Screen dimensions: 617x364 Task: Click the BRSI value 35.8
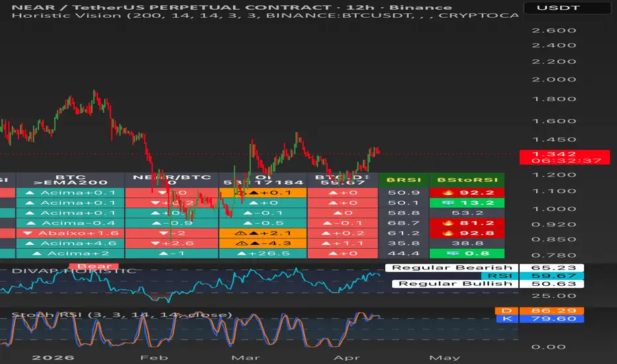coord(403,244)
